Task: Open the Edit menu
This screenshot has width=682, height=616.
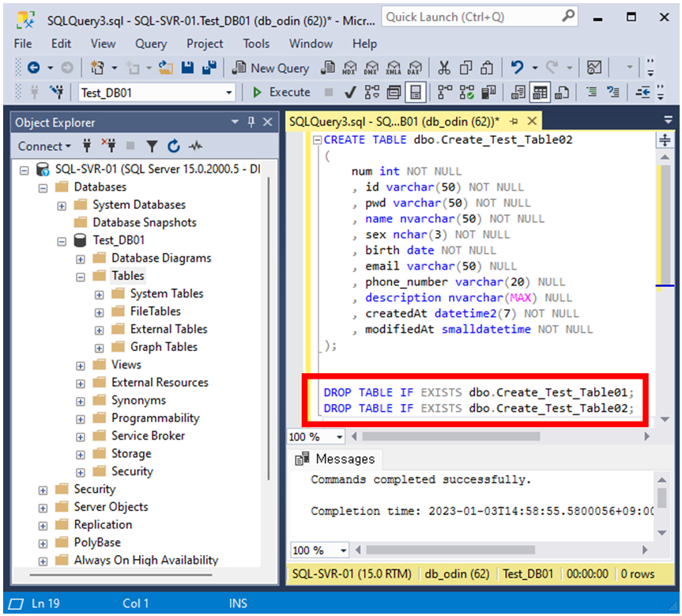Action: click(x=61, y=43)
